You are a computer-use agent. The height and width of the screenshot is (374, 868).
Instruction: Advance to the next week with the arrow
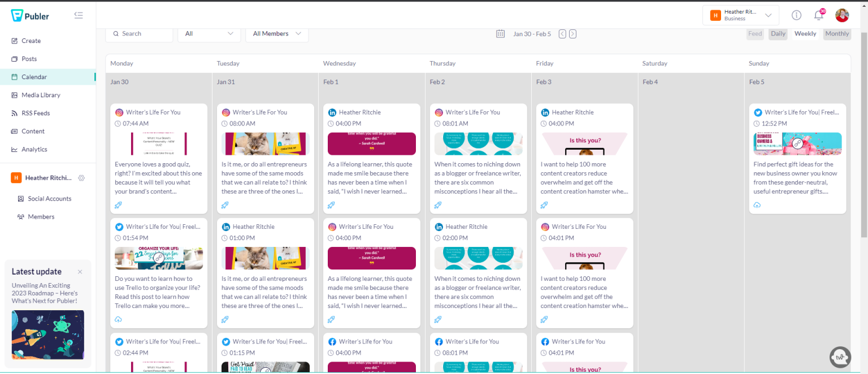tap(572, 33)
